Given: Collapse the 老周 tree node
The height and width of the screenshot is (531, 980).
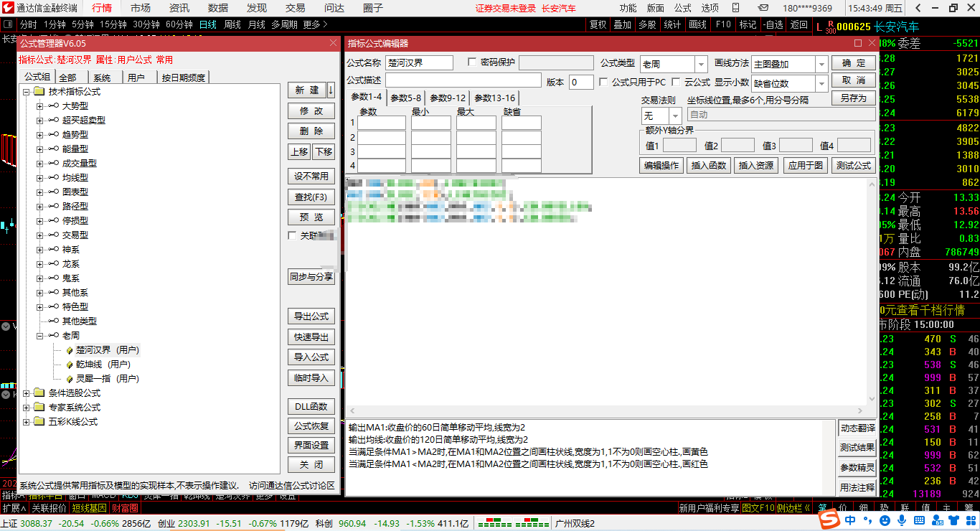Looking at the screenshot, I should (x=40, y=336).
